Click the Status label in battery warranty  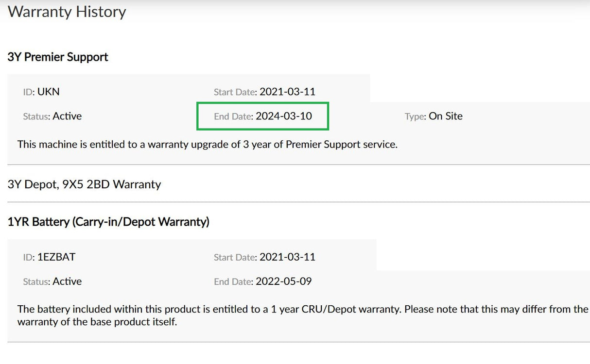pyautogui.click(x=36, y=281)
